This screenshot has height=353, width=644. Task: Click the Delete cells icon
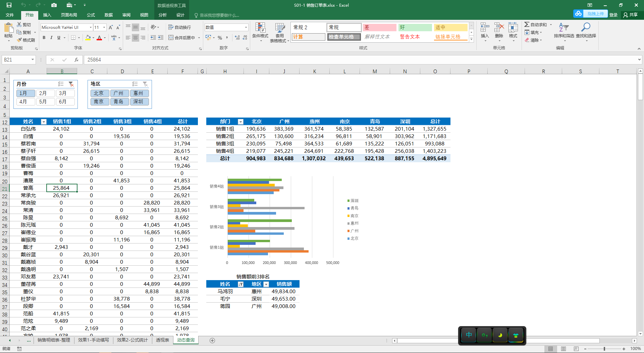click(x=499, y=28)
